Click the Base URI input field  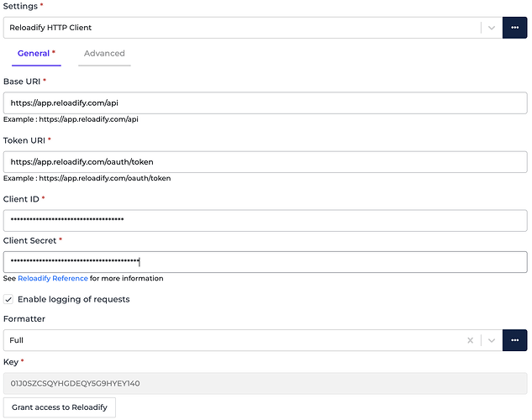pos(266,103)
